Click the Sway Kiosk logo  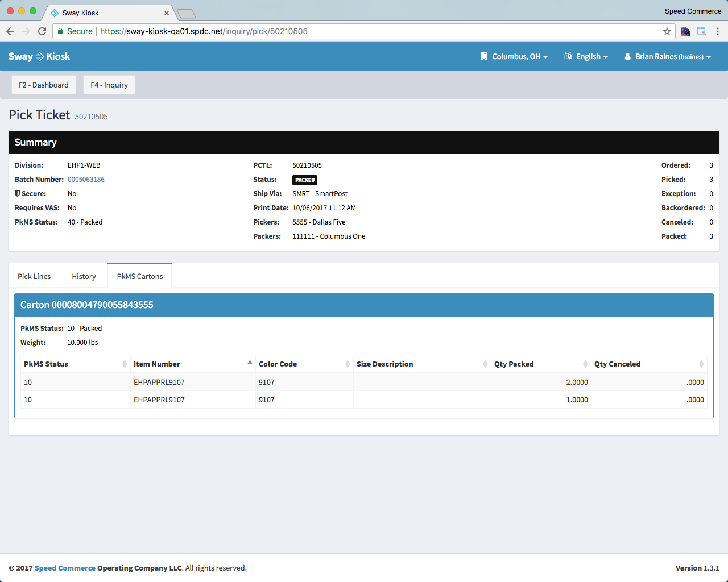pyautogui.click(x=39, y=56)
